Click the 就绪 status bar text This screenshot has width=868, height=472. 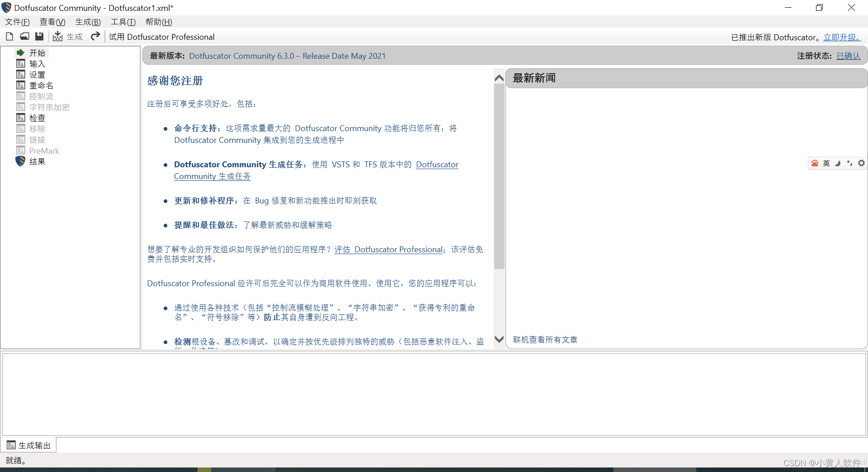coord(16,461)
